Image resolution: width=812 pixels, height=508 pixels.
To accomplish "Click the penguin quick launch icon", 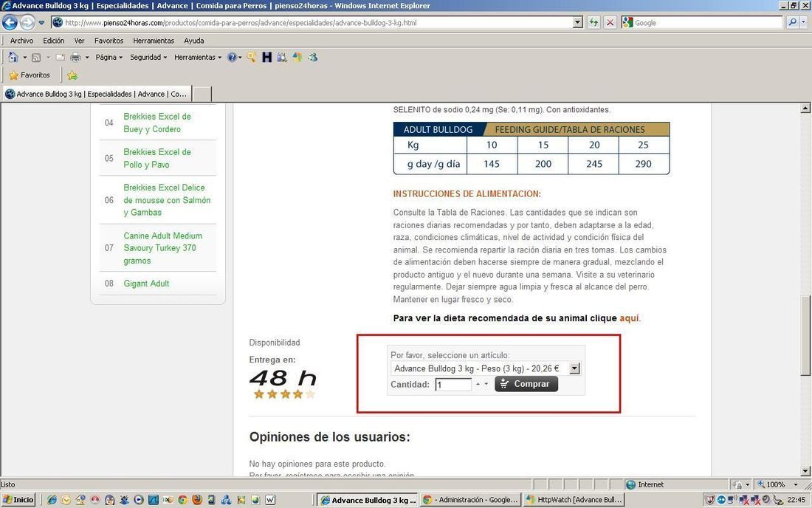I will (x=110, y=500).
